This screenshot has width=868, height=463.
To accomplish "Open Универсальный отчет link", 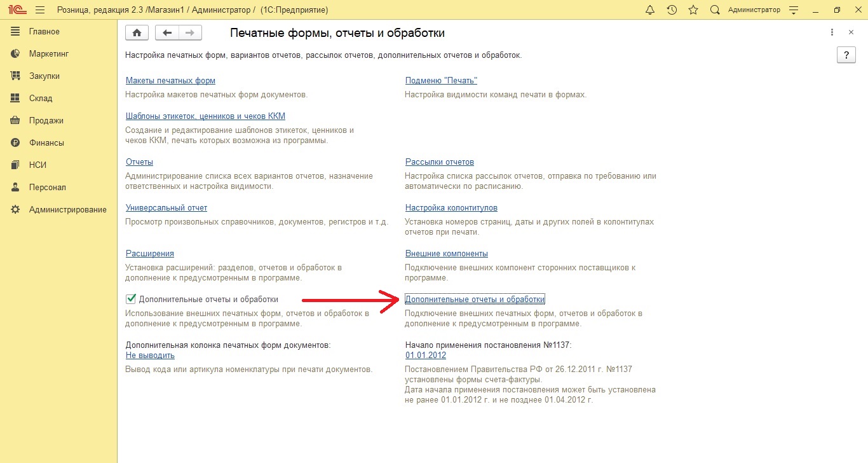I will (166, 208).
